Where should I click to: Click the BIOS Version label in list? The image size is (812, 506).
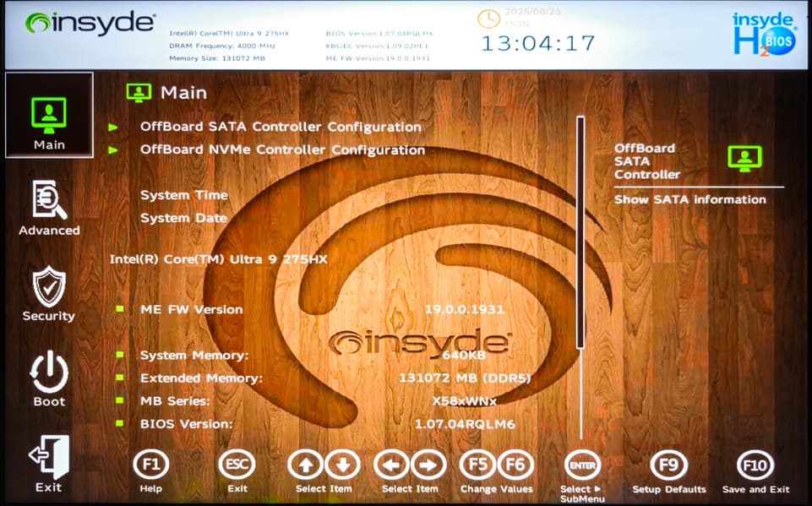click(187, 424)
